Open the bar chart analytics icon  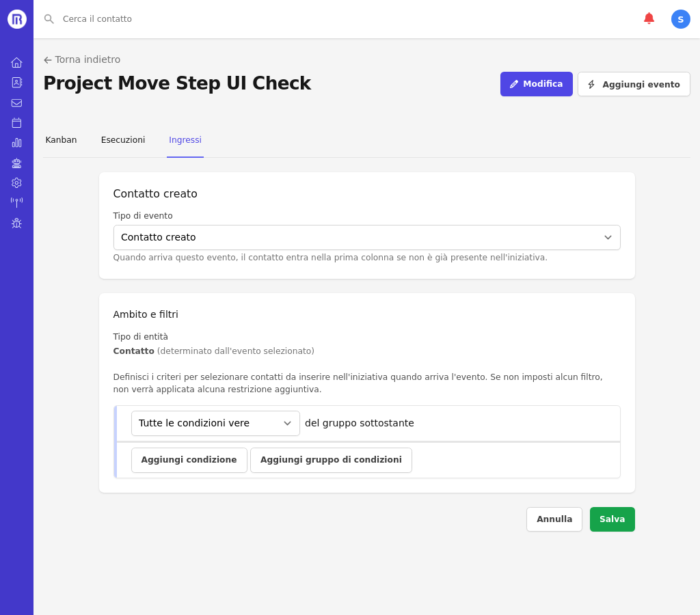pyautogui.click(x=16, y=143)
